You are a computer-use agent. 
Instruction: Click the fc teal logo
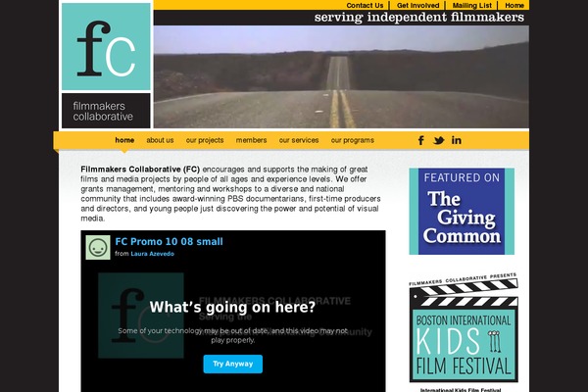[106, 46]
